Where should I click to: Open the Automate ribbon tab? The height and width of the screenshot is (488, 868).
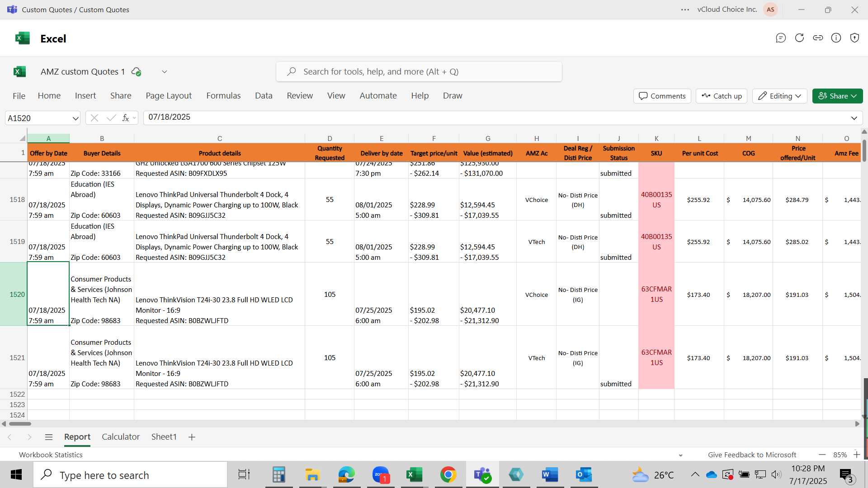tap(378, 96)
